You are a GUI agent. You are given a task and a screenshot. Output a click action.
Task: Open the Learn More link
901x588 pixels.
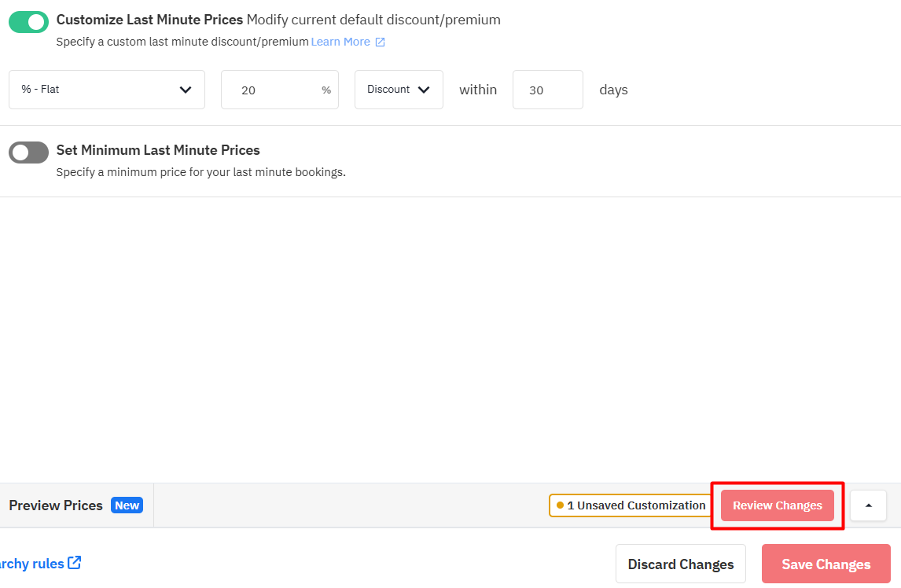[x=340, y=42]
